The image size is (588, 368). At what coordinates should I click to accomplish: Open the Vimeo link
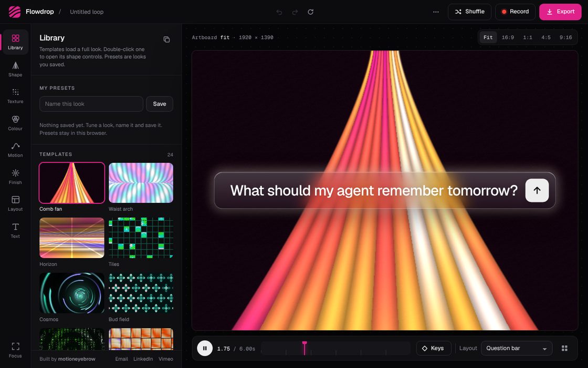[166, 359]
